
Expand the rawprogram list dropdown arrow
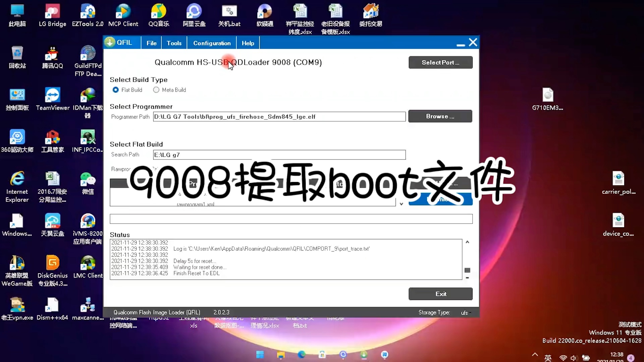click(x=401, y=204)
